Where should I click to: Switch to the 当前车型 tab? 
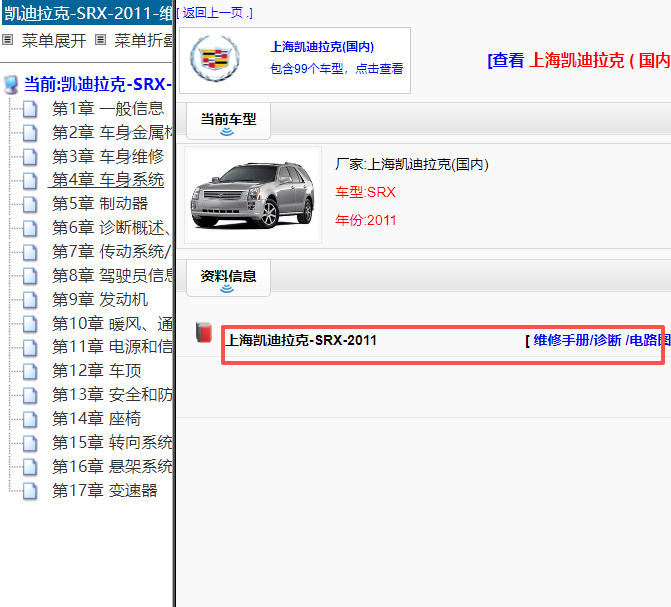click(x=229, y=121)
